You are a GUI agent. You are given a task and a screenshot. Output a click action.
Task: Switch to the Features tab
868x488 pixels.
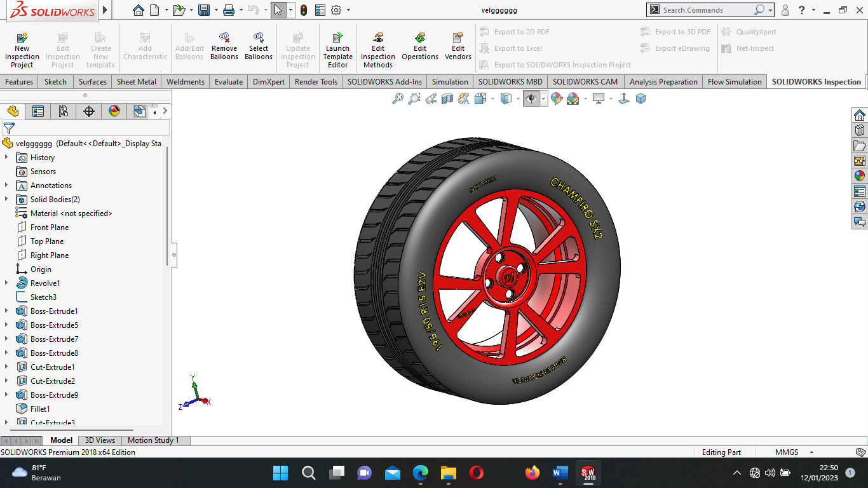coord(19,82)
